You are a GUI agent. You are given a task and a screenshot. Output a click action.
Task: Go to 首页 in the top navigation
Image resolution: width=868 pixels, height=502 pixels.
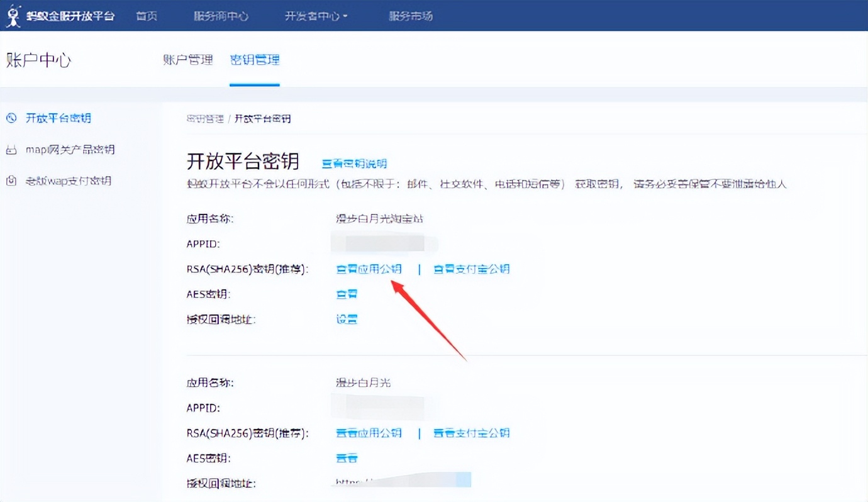(x=147, y=16)
